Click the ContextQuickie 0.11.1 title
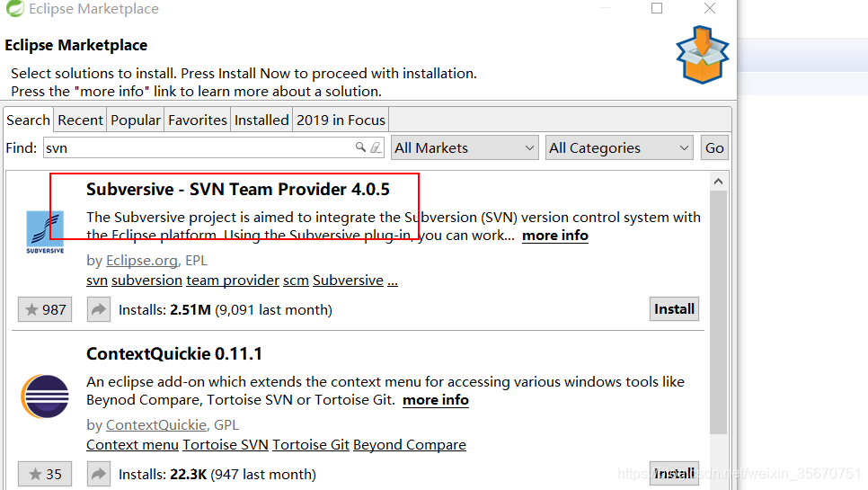This screenshot has width=868, height=490. pyautogui.click(x=173, y=354)
